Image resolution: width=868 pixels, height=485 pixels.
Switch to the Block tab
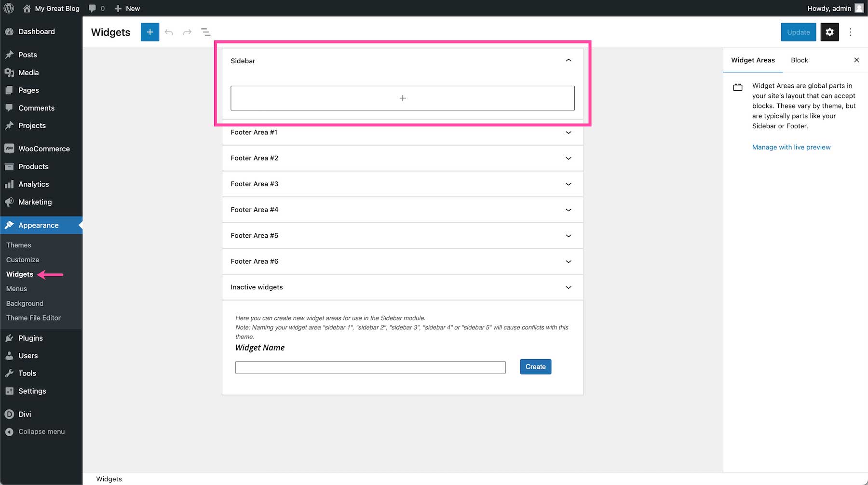point(799,60)
